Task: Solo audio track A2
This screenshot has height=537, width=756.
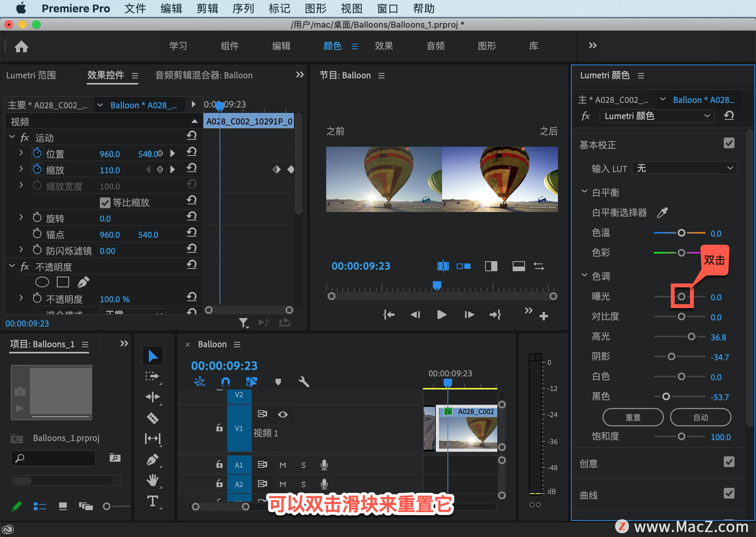Action: pyautogui.click(x=303, y=484)
